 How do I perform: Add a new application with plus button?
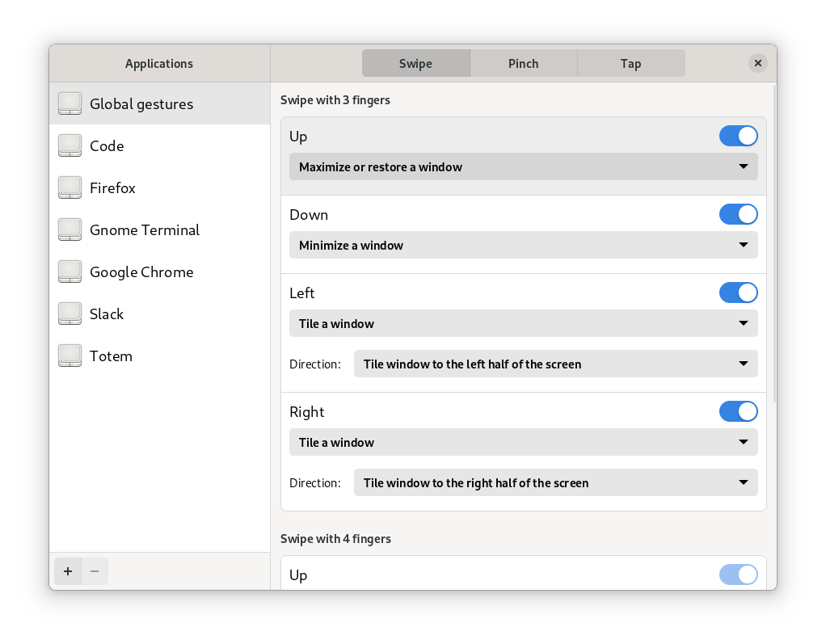(68, 571)
